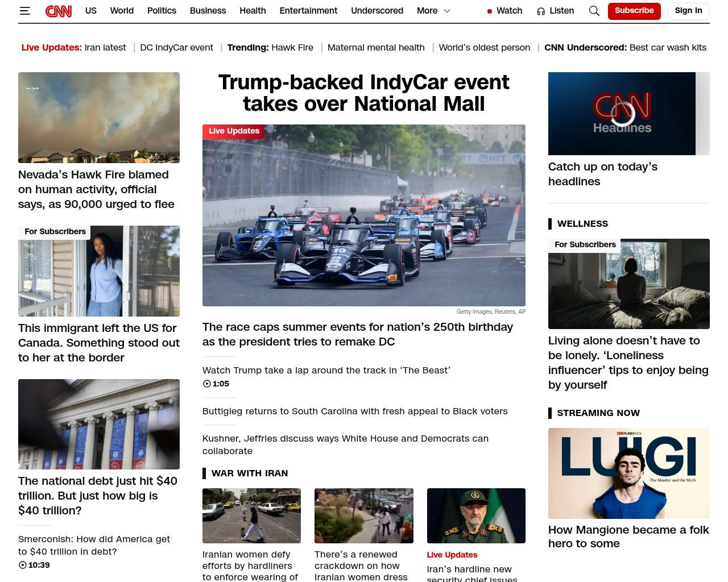The width and height of the screenshot is (728, 582).
Task: Click the Sign in button
Action: [688, 11]
